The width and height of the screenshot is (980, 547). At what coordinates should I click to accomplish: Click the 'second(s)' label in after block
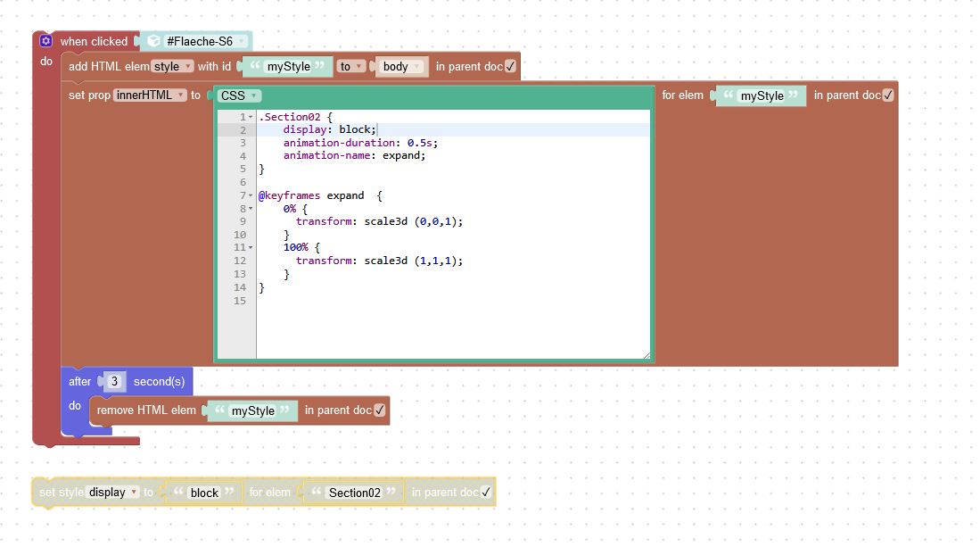(159, 381)
